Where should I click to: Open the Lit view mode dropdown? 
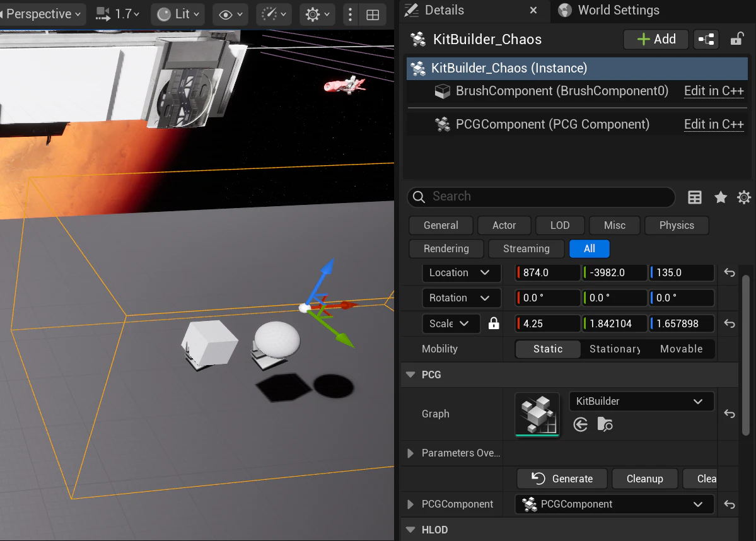178,15
